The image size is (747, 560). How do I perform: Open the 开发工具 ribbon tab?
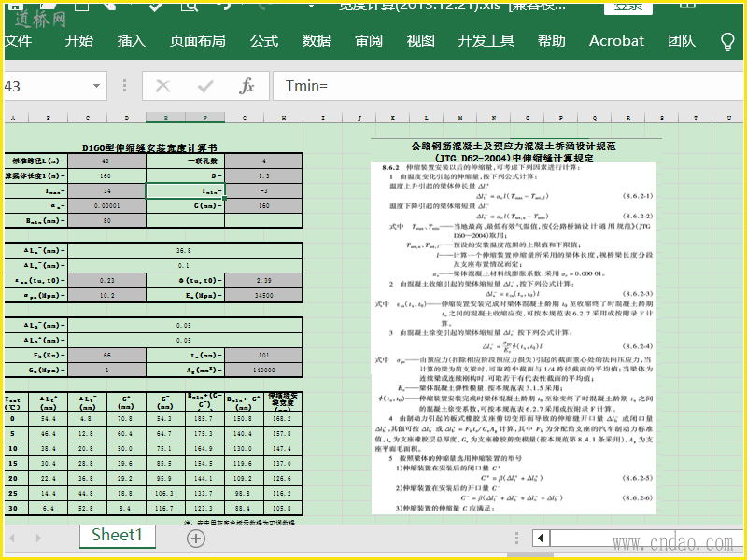[x=486, y=41]
